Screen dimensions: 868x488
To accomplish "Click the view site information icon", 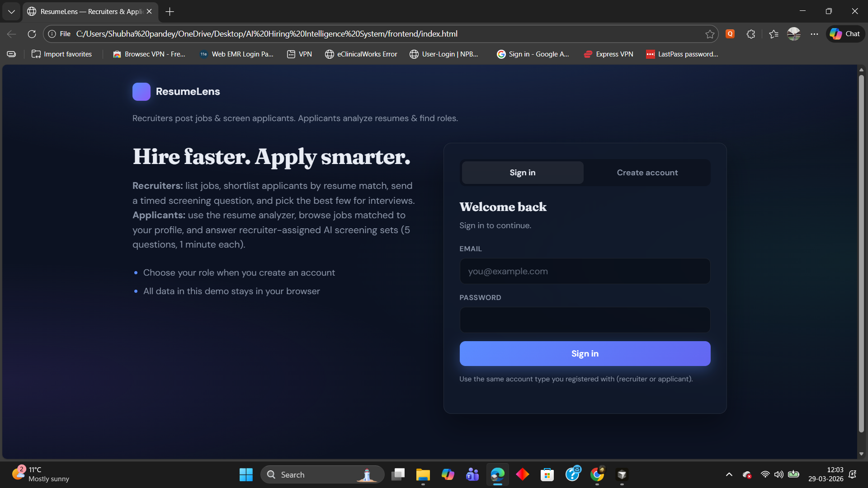I will [x=52, y=34].
